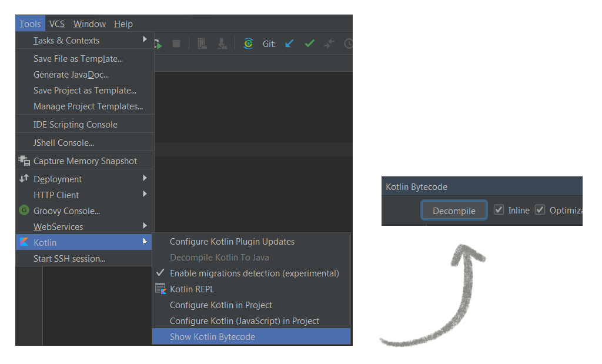Screen dimensions: 602x364
Task: Select Start SSH session... entry
Action: (x=85, y=258)
